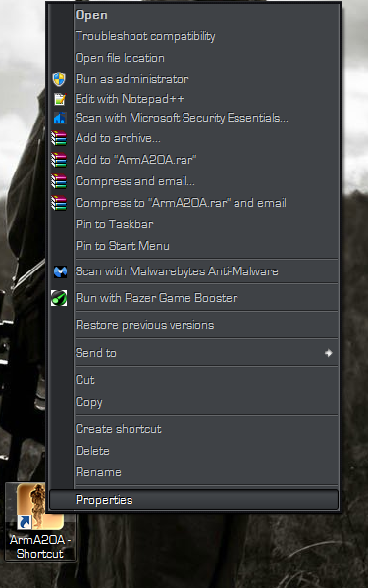Click the WinRAR icon beside Add to archive...
Viewport: 368px width, 588px height.
(x=59, y=138)
